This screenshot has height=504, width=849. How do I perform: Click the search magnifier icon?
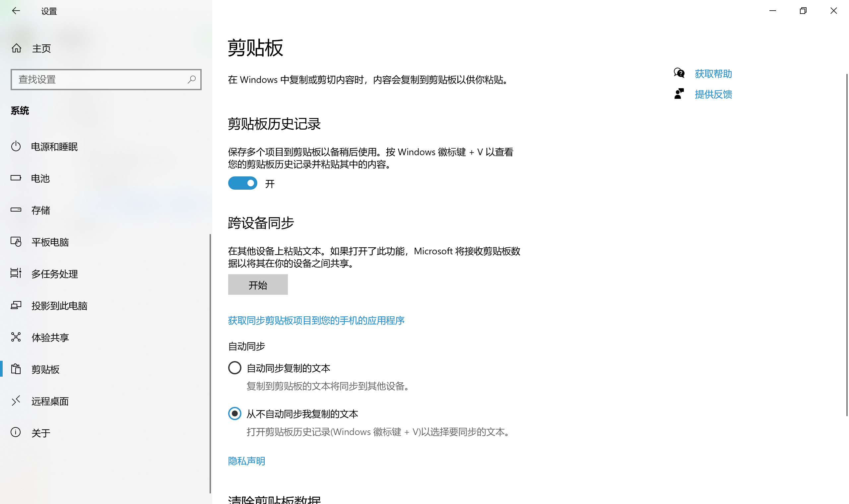pyautogui.click(x=192, y=80)
